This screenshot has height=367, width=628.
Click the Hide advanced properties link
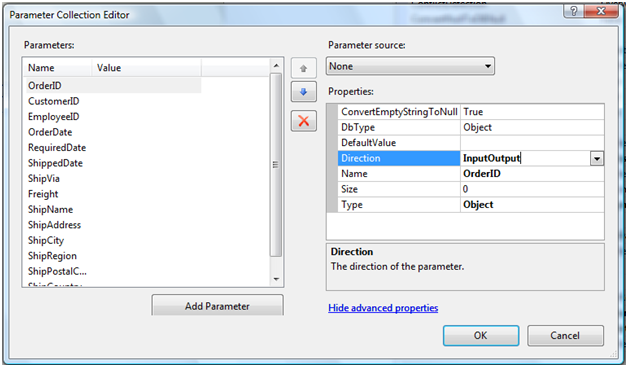[383, 308]
